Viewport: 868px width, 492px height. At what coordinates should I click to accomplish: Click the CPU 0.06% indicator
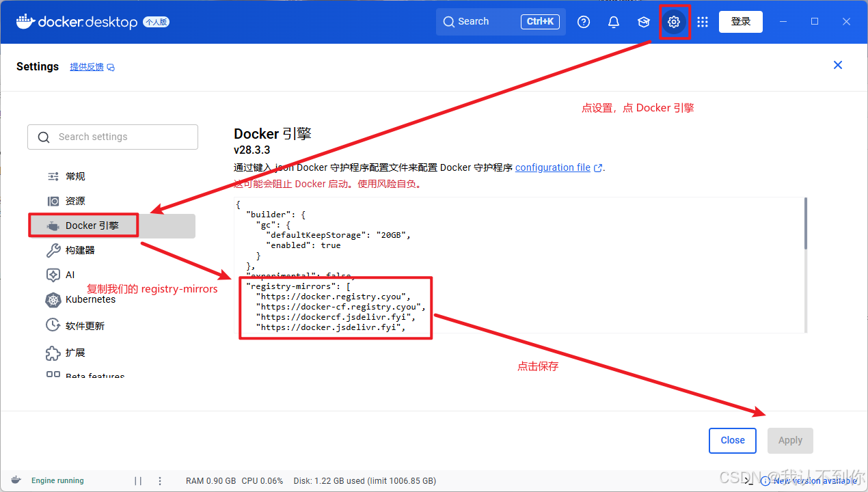tap(262, 481)
